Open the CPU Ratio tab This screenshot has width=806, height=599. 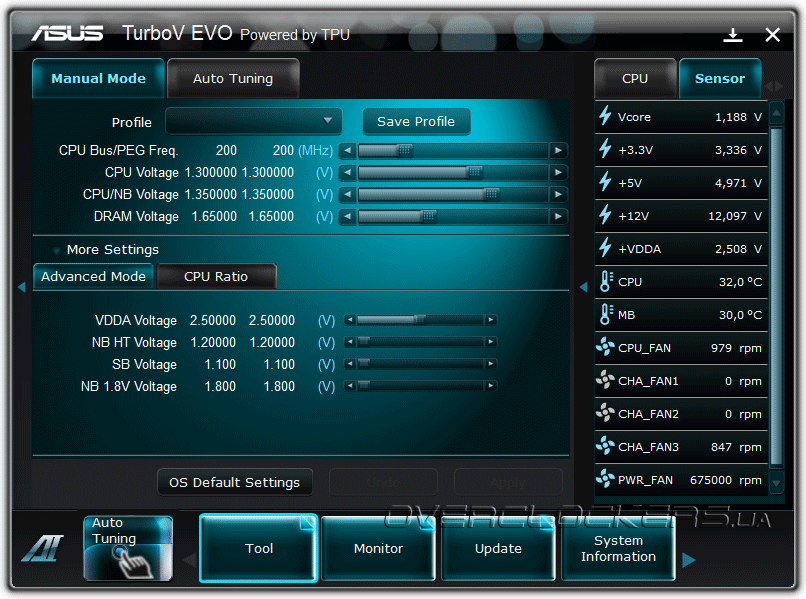tap(216, 277)
